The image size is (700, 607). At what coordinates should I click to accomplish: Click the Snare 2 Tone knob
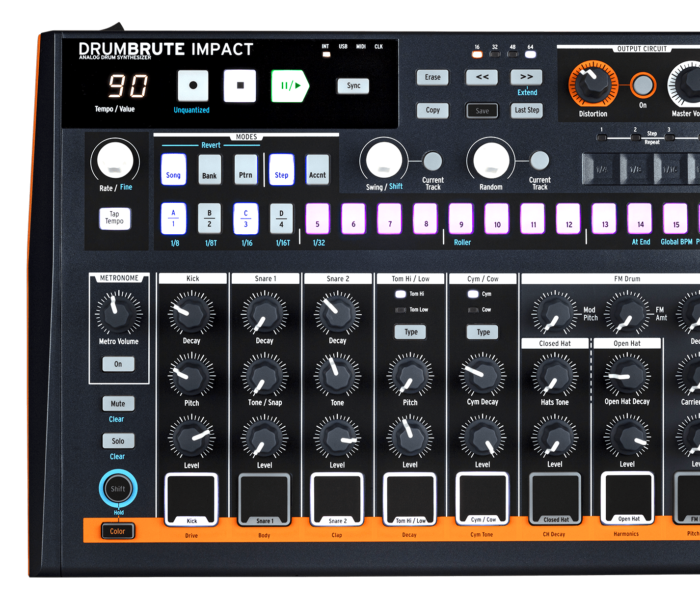[x=337, y=376]
